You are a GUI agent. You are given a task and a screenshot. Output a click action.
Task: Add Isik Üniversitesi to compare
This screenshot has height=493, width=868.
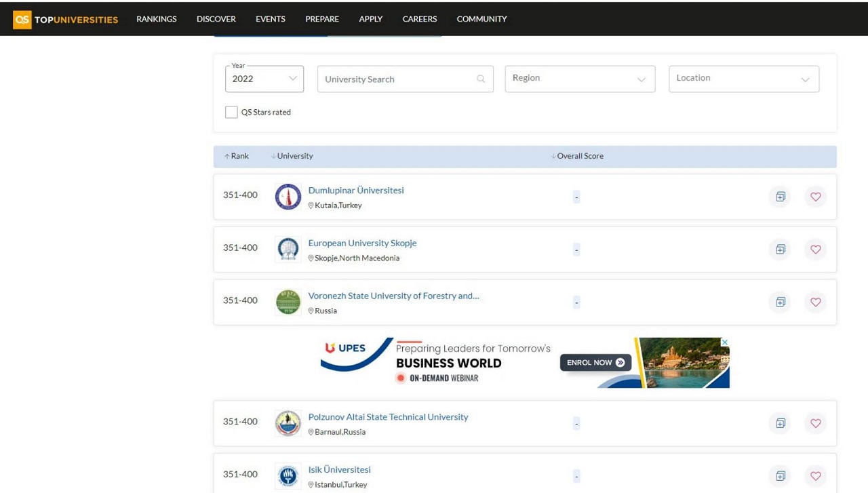(781, 475)
